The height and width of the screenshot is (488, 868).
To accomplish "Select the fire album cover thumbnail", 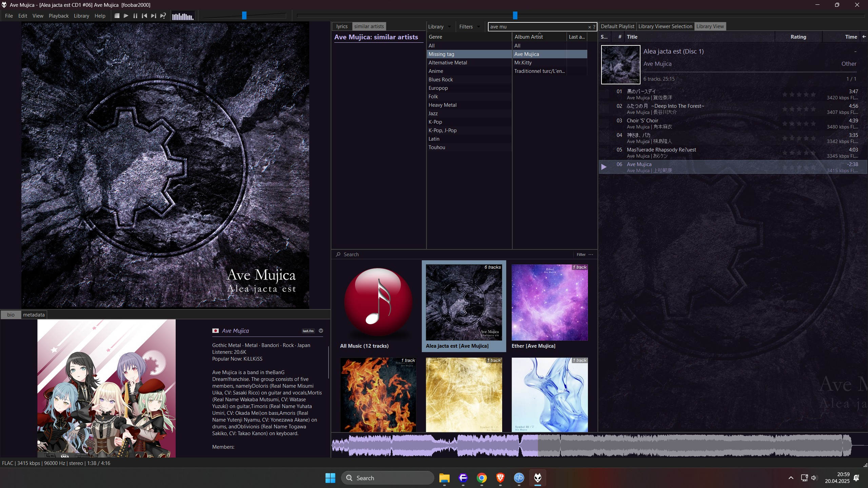I will (x=378, y=395).
